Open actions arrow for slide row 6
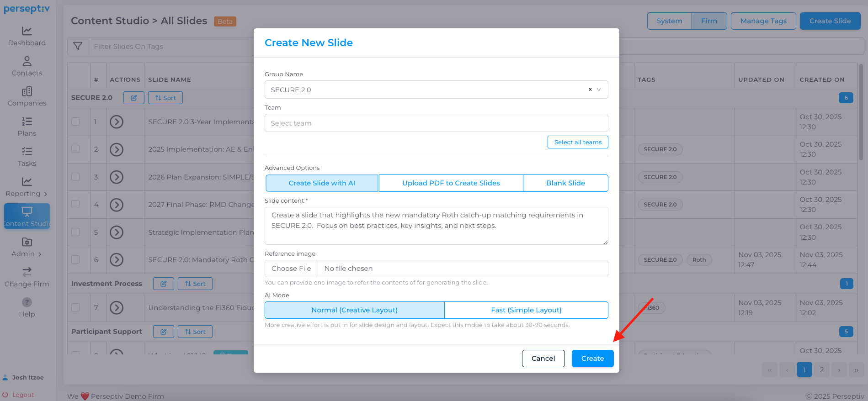Image resolution: width=868 pixels, height=401 pixels. point(117,260)
